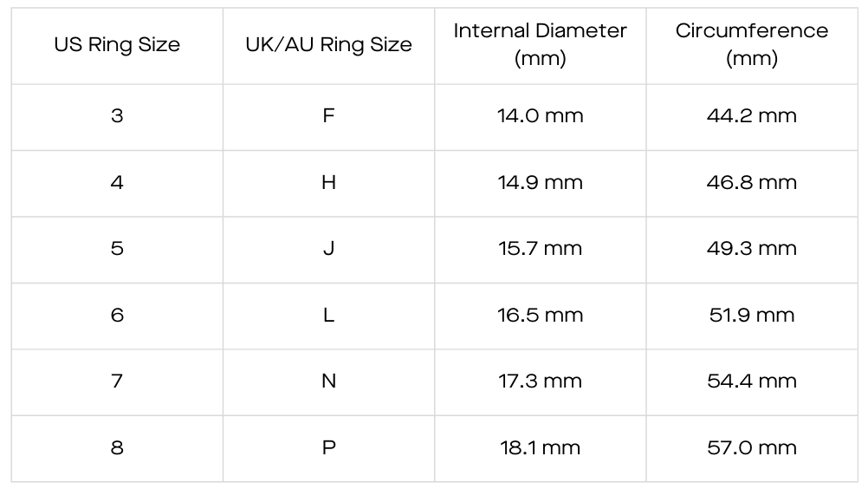Click the 15.7 mm diameter value
Image resolution: width=868 pixels, height=489 pixels.
tap(540, 249)
